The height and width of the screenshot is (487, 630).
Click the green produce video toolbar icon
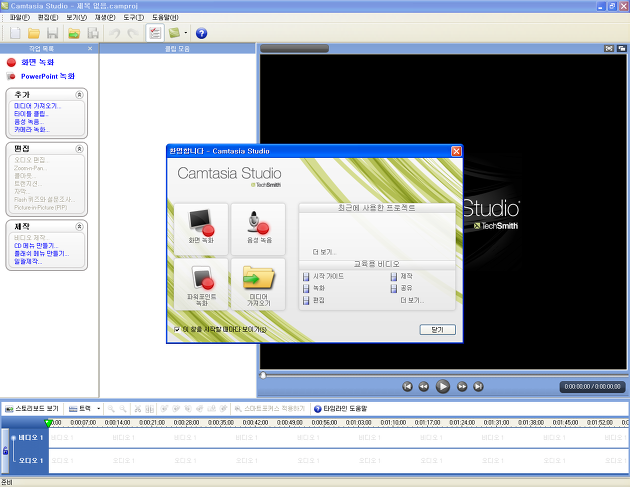click(x=174, y=33)
